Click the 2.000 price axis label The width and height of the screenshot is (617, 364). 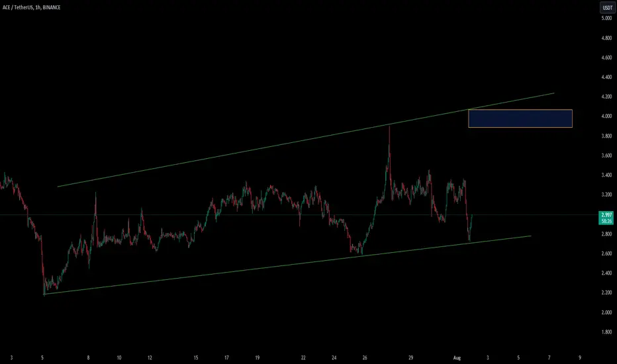pos(606,312)
